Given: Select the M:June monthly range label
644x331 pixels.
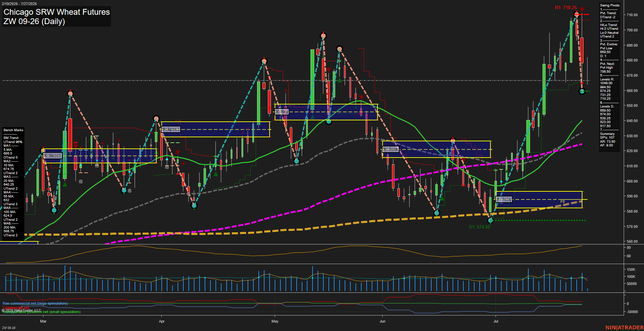Looking at the screenshot, I should (391, 149).
